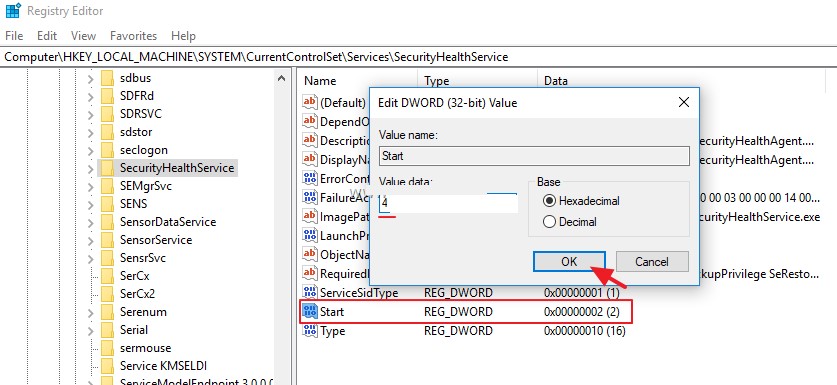Click the registry path address bar

coord(418,57)
